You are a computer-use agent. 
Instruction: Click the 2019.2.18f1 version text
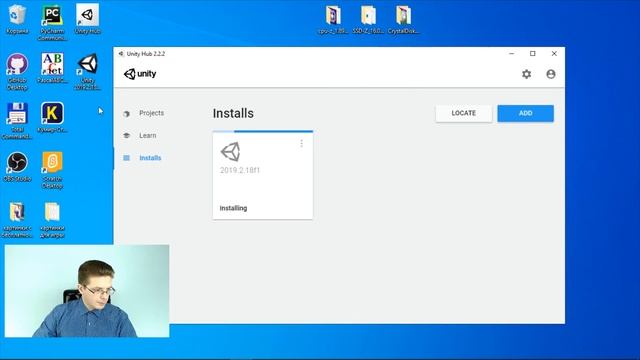tap(240, 170)
